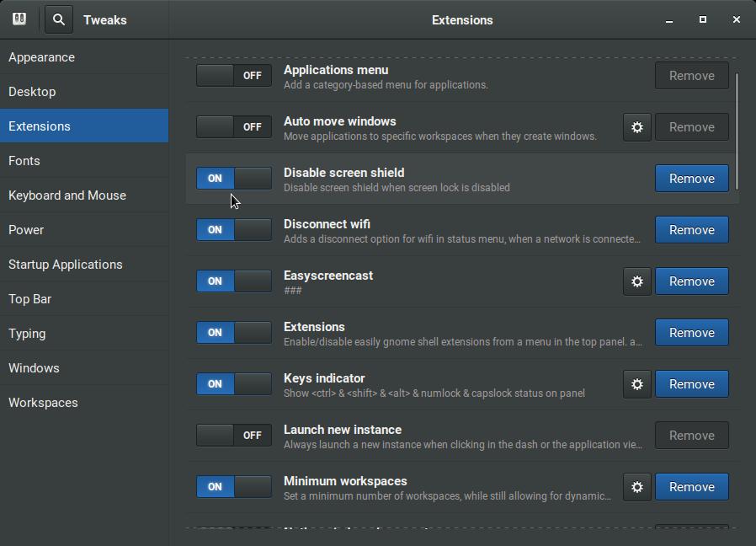Enable the Applications menu extension switch
756x546 pixels.
point(234,76)
